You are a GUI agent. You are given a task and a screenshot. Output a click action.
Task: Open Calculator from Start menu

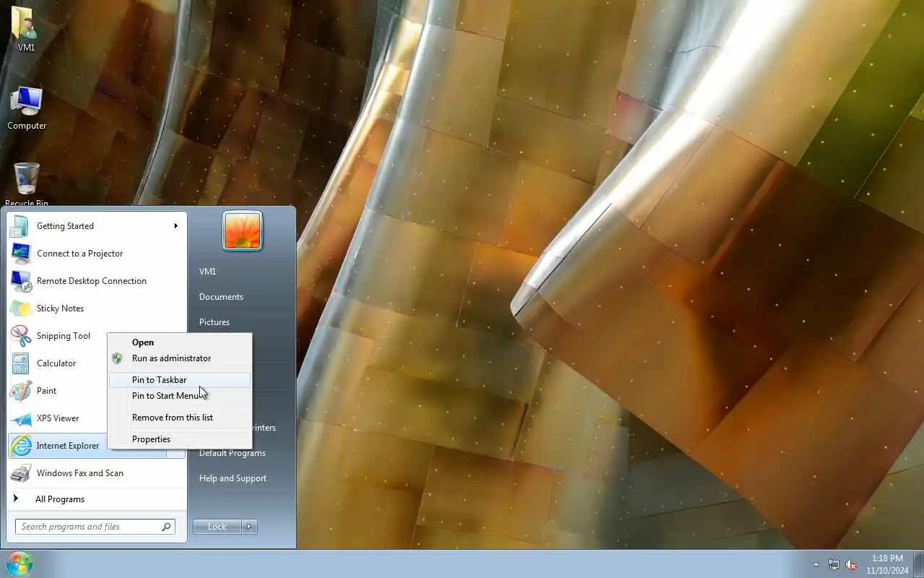pos(58,363)
